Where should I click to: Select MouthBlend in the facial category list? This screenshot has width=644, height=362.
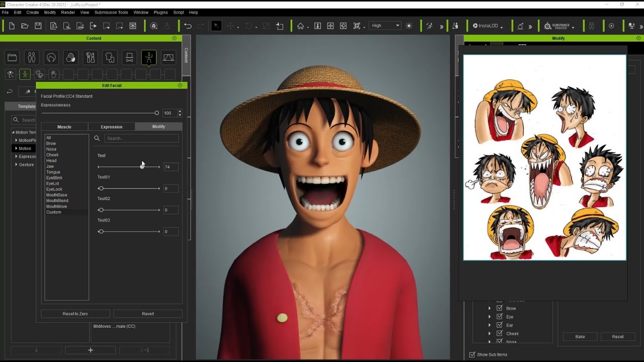57,201
